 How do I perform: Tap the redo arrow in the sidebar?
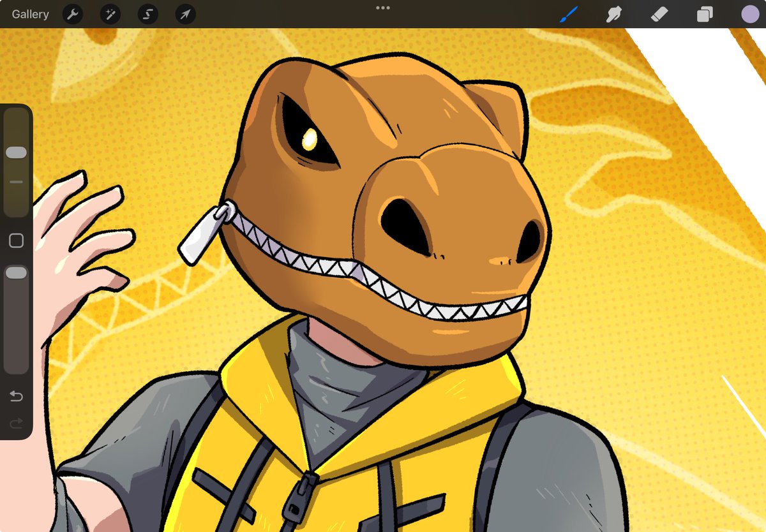pyautogui.click(x=15, y=422)
